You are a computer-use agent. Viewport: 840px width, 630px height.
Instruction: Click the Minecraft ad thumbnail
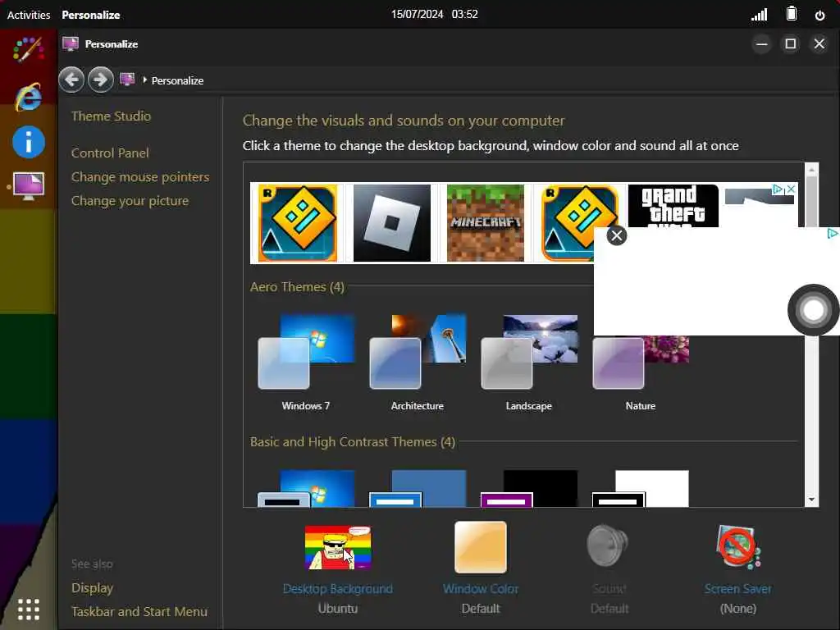pos(486,223)
